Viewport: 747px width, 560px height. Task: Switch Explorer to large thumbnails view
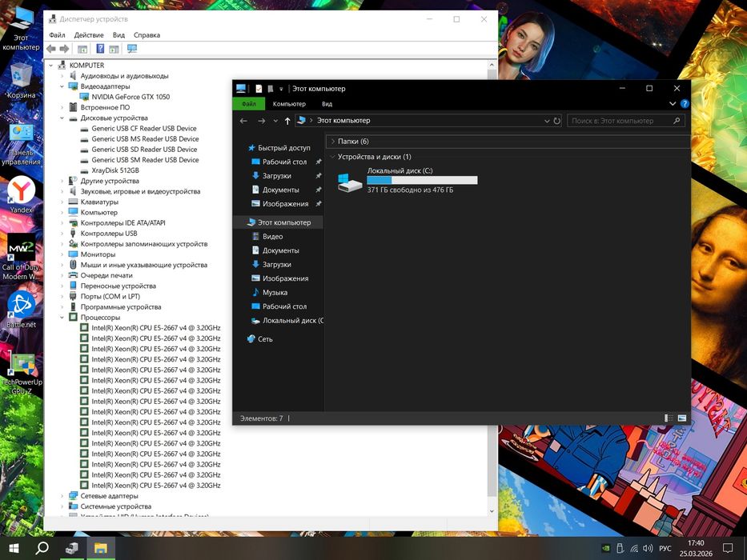[x=682, y=418]
